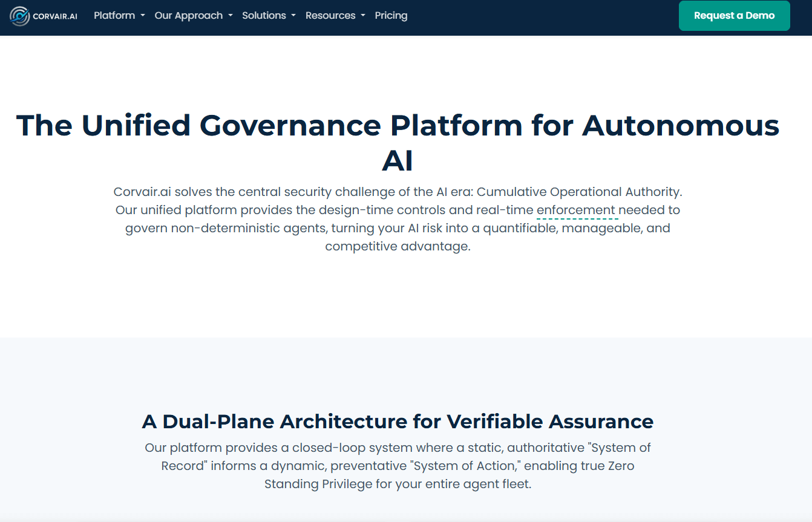Click the caret arrow beside Resources
This screenshot has height=522, width=812.
[363, 16]
